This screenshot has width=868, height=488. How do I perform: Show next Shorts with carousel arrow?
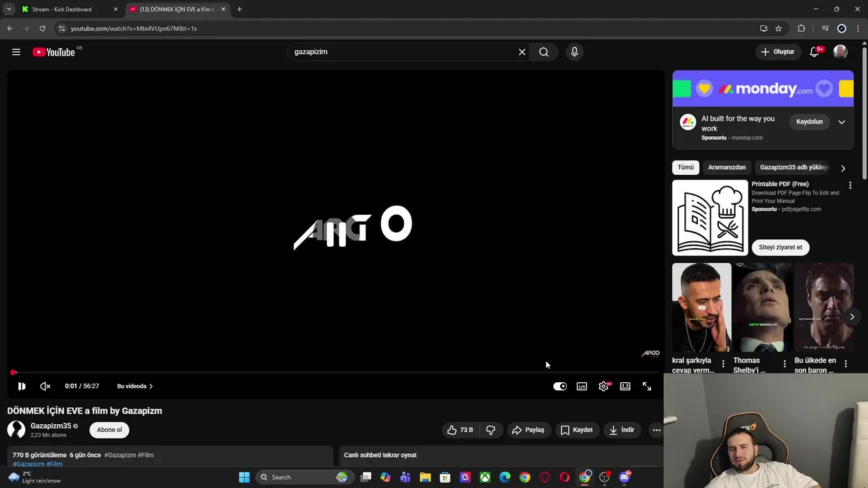coord(852,317)
